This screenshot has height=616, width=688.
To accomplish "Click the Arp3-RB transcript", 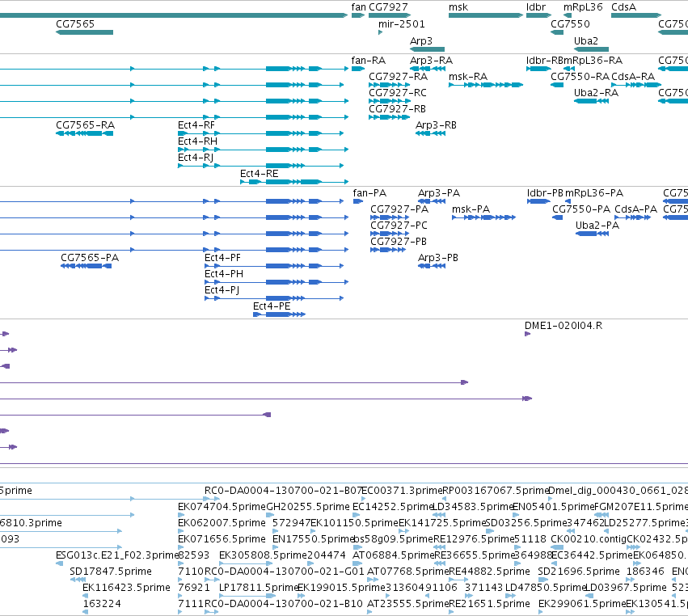I will pos(430,133).
